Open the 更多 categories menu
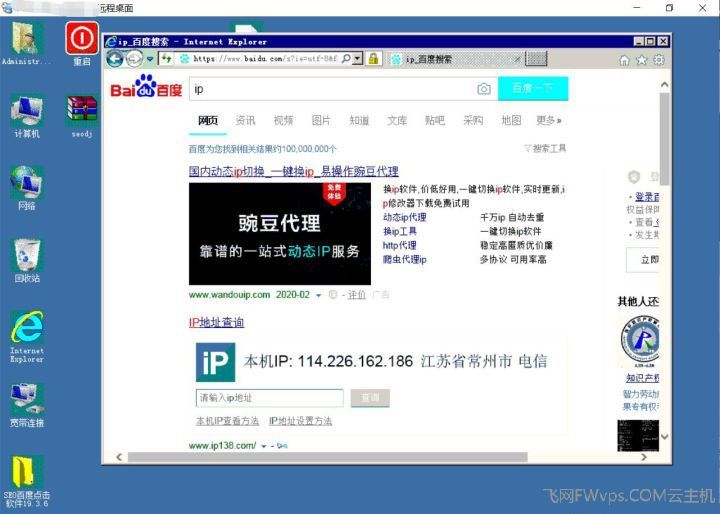720x514 pixels. (x=548, y=120)
